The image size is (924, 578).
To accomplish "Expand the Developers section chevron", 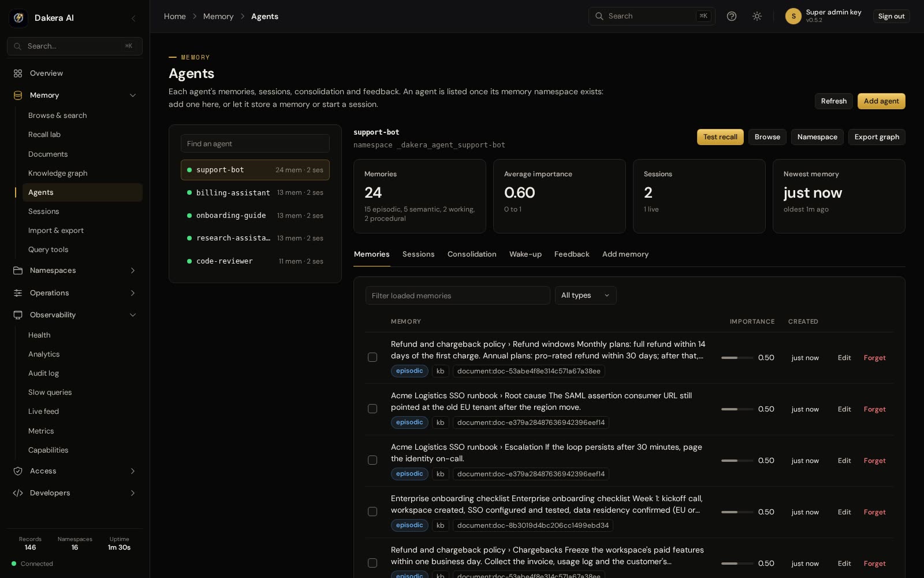I will tap(133, 493).
